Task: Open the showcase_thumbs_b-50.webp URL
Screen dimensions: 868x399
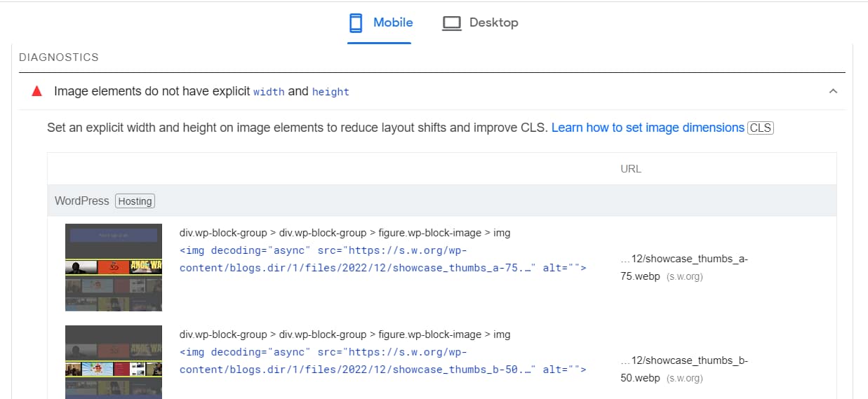Action: click(683, 369)
